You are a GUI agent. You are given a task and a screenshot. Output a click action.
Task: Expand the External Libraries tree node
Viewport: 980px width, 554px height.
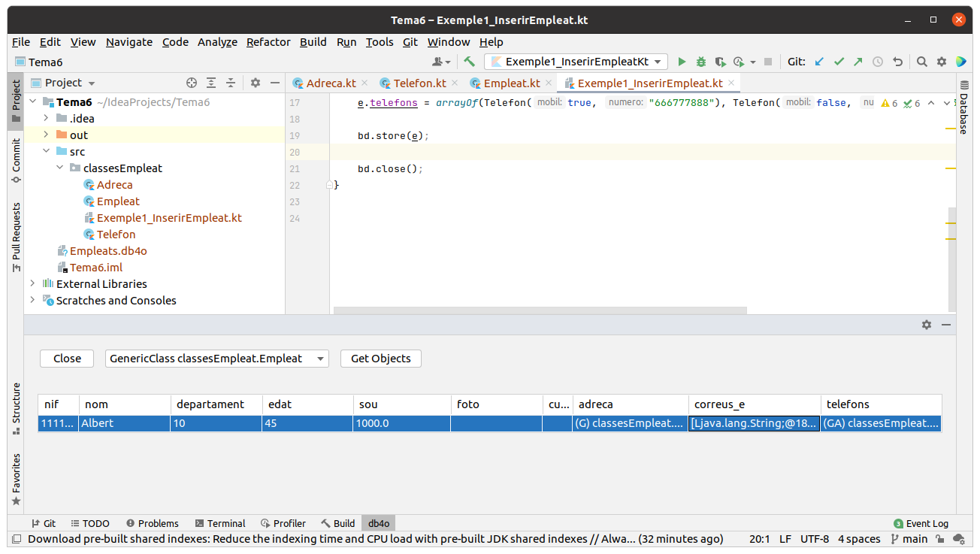click(32, 284)
